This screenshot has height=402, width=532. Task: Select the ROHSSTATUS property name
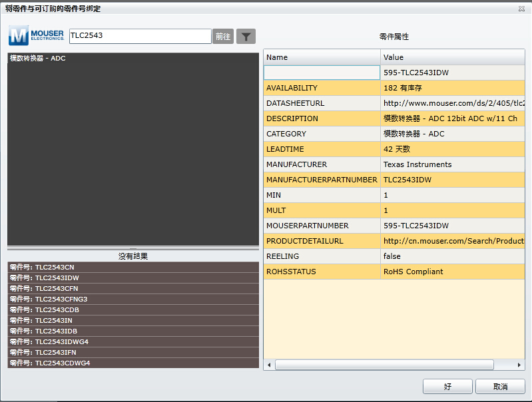pos(322,272)
